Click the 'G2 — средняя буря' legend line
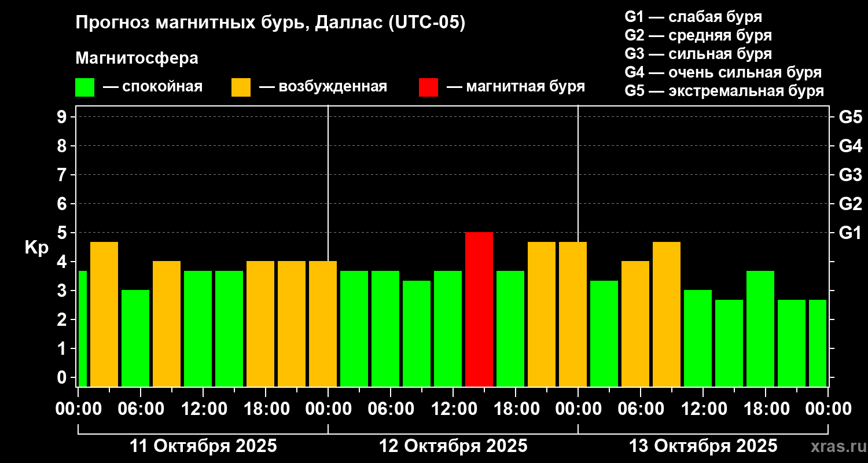This screenshot has height=463, width=868. [x=698, y=35]
